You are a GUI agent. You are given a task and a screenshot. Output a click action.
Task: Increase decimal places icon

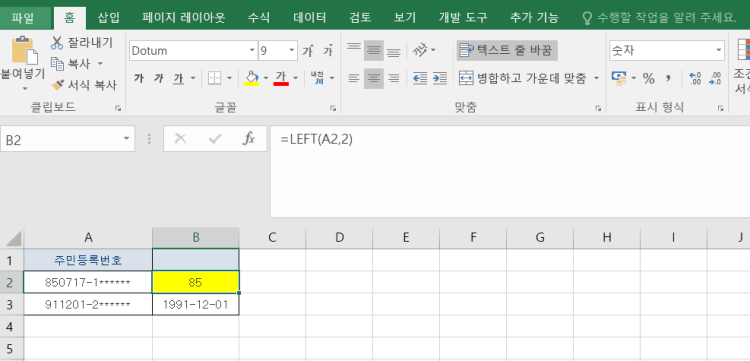point(695,78)
